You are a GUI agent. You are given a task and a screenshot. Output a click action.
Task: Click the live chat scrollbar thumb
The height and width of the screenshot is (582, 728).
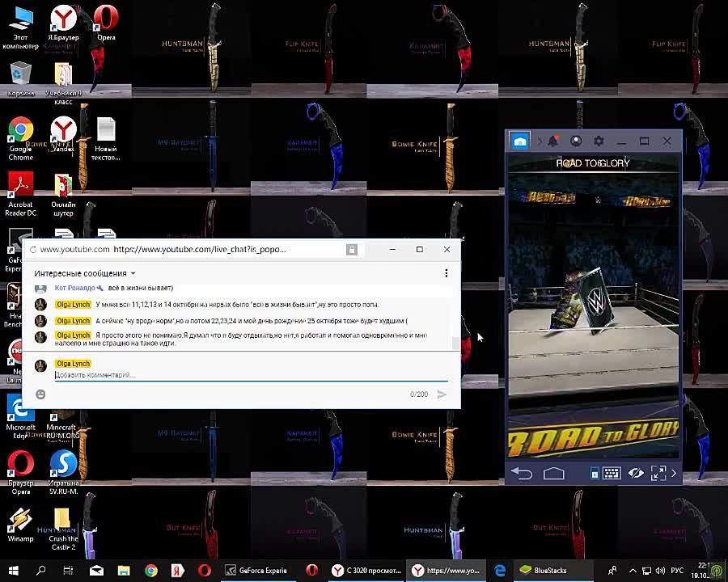455,343
